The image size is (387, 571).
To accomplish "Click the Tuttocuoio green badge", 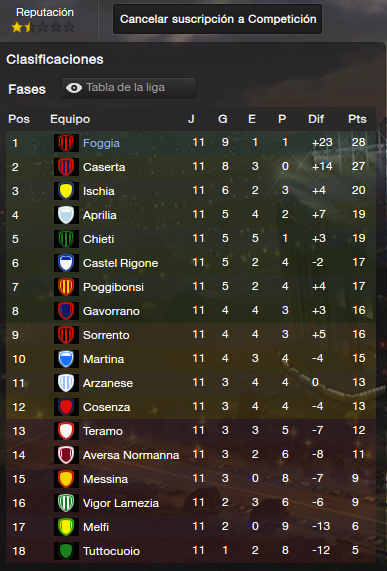I will click(66, 551).
